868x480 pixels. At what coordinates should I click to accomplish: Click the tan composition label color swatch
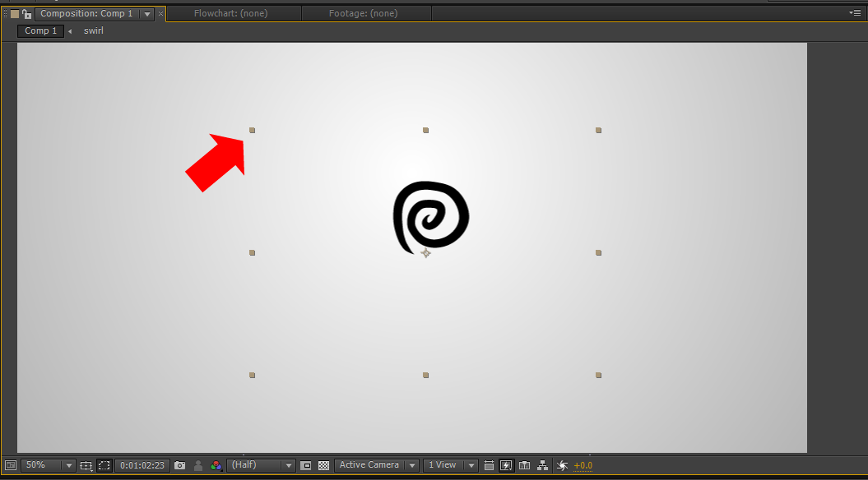tap(15, 14)
